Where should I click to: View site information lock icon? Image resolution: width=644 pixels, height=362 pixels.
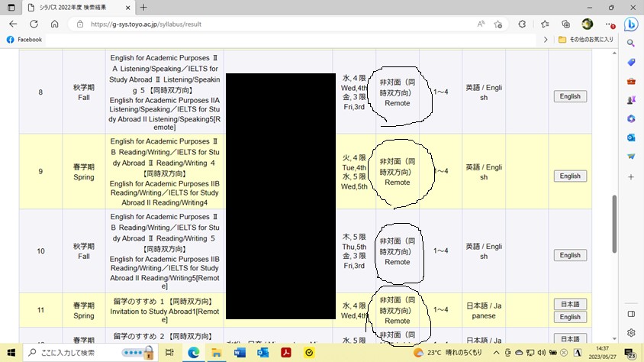pyautogui.click(x=80, y=24)
